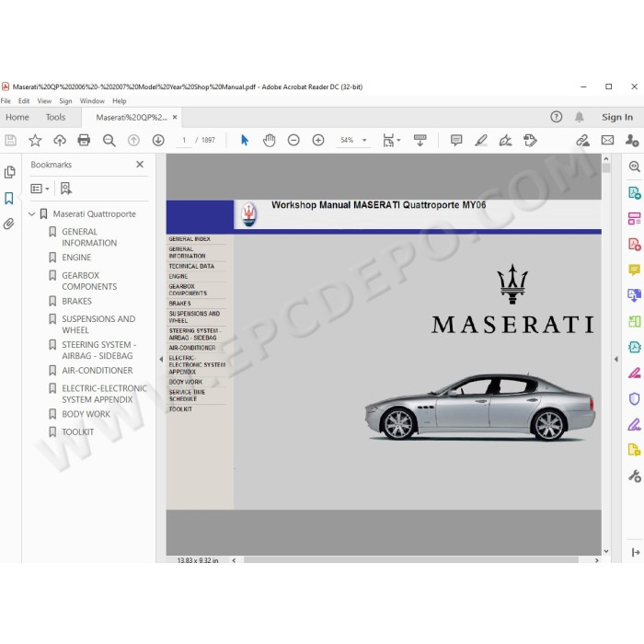Click the page number input field

coord(184,140)
